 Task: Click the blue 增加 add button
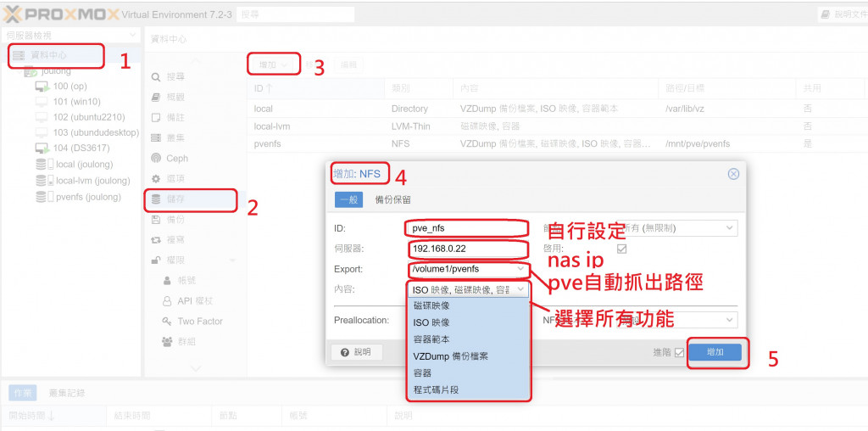(715, 352)
